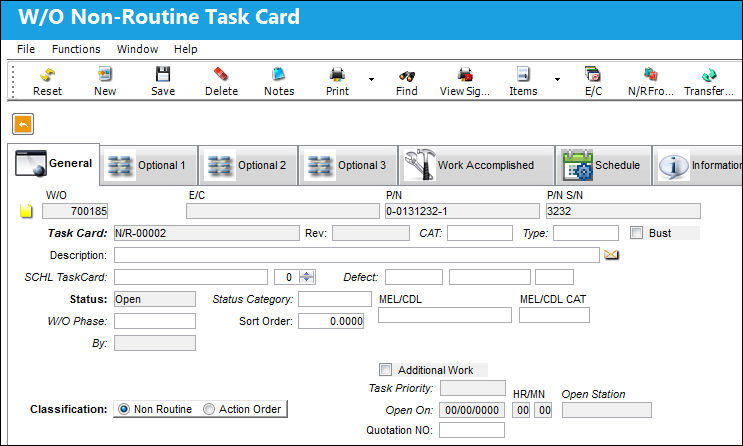743x446 pixels.
Task: Adjust the SCHL TaskCard number spinner
Action: [x=307, y=277]
